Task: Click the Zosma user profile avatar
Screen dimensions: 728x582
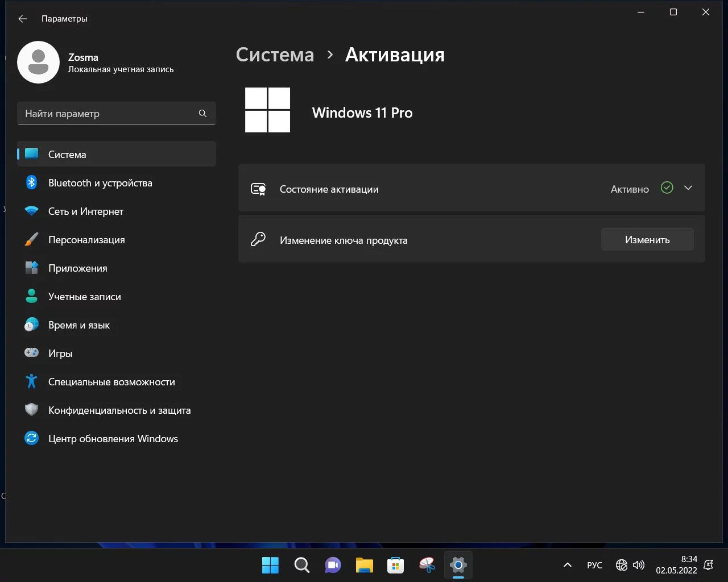Action: click(x=39, y=63)
